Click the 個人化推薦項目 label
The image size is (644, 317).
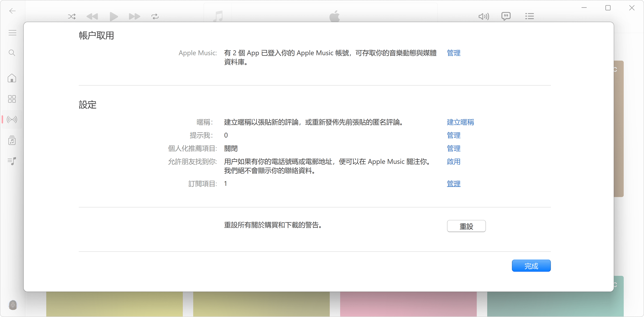pos(192,149)
